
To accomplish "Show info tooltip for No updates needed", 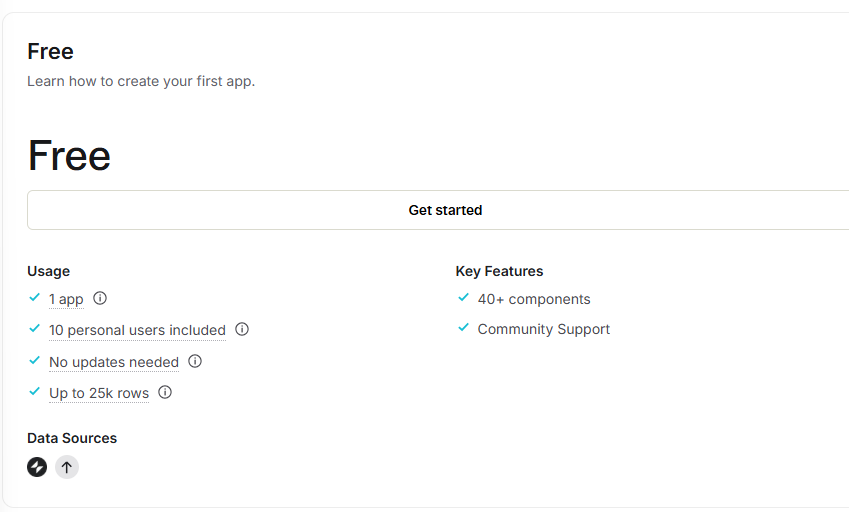I will [x=195, y=361].
